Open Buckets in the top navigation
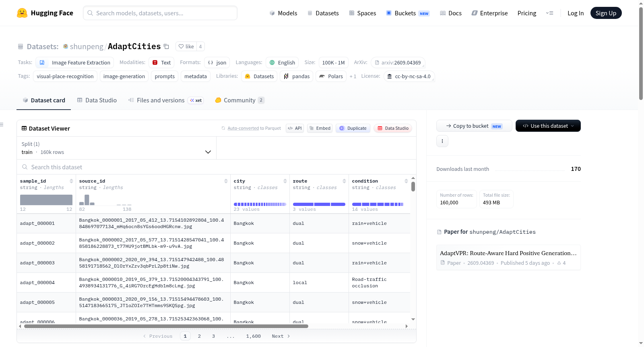This screenshot has width=644, height=347. click(x=408, y=13)
